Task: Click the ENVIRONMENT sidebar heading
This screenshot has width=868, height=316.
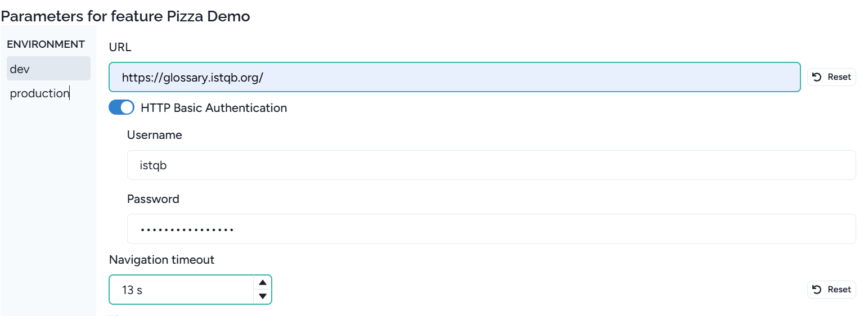Action: pos(46,44)
